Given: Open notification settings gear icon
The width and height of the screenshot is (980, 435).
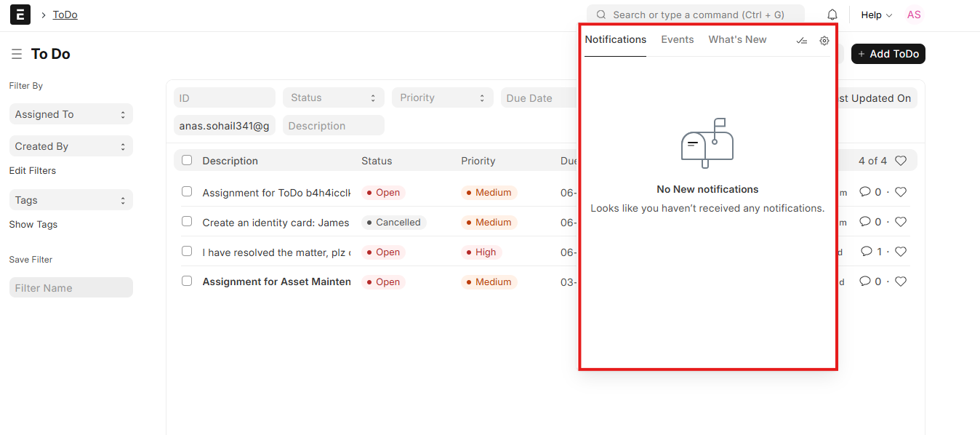Looking at the screenshot, I should point(824,41).
